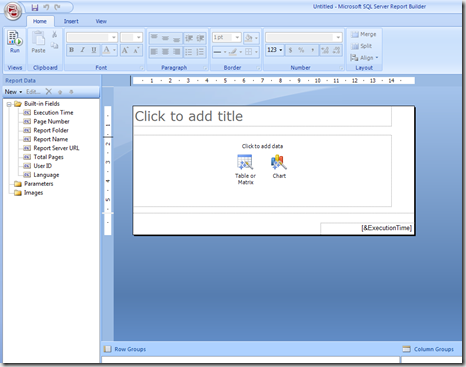Image resolution: width=466 pixels, height=367 pixels.
Task: Click the Move Down arrow in Report Data
Action: [71, 92]
